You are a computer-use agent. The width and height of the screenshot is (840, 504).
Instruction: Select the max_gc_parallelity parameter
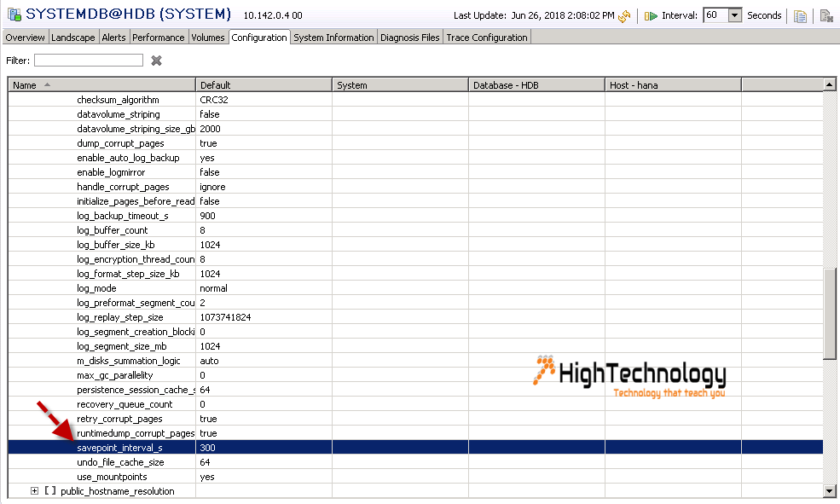pyautogui.click(x=415, y=374)
